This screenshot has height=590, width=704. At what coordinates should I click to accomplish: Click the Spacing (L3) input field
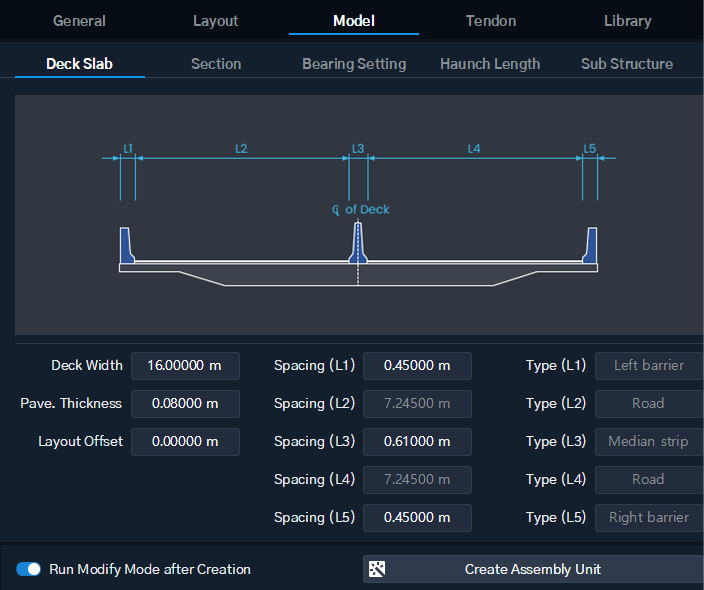coord(417,441)
